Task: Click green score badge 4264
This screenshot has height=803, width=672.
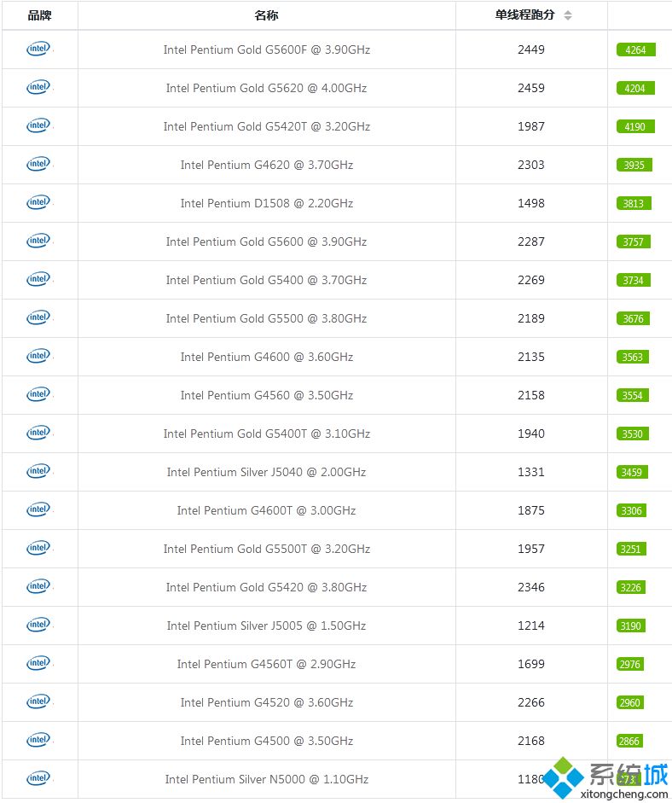Action: (635, 49)
